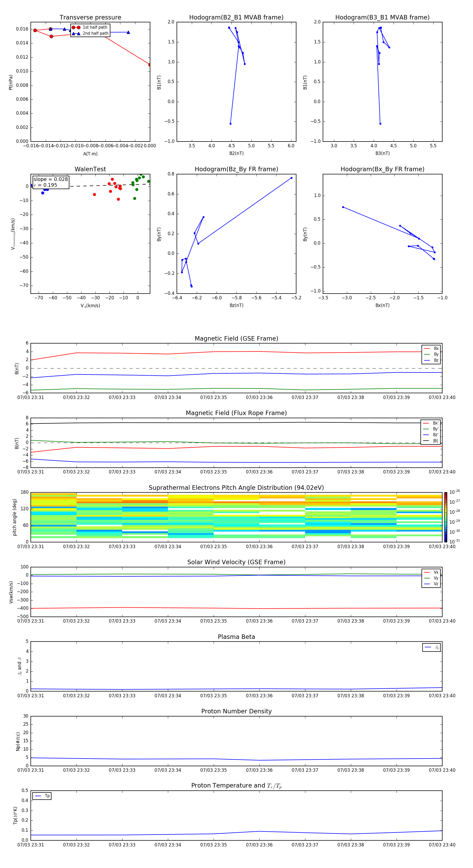Select the "pitch angle (deg)" y-axis label
Screen dimensions: 473x868
pos(14,517)
